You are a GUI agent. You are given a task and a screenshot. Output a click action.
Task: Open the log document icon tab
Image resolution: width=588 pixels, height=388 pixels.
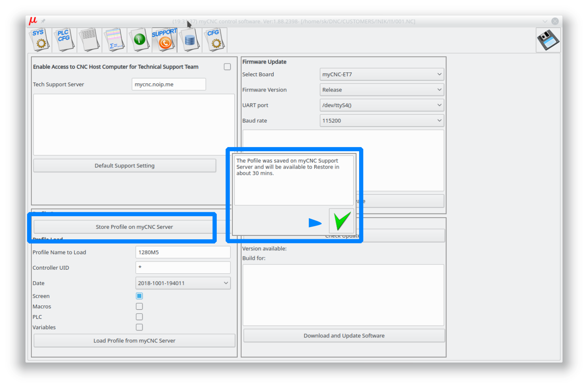[x=89, y=40]
